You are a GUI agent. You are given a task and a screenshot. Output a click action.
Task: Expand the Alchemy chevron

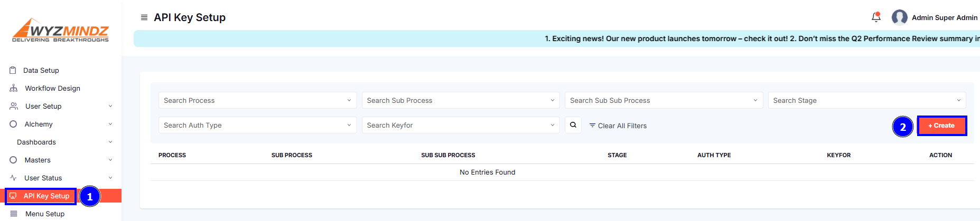coord(110,124)
